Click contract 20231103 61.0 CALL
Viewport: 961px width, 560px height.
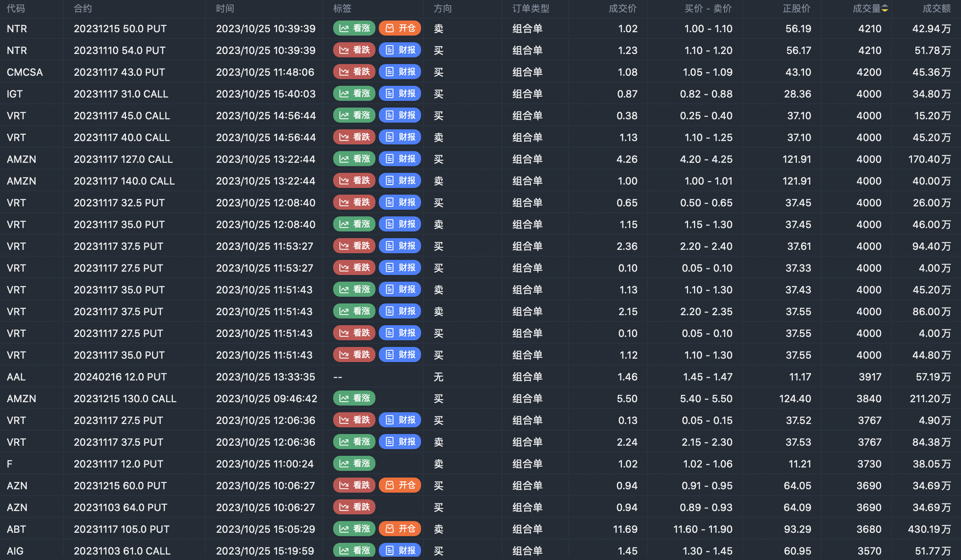tap(122, 551)
